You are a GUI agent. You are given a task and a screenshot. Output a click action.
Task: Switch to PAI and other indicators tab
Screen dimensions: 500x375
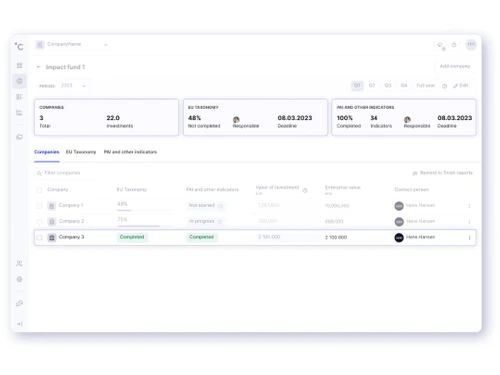pos(130,152)
